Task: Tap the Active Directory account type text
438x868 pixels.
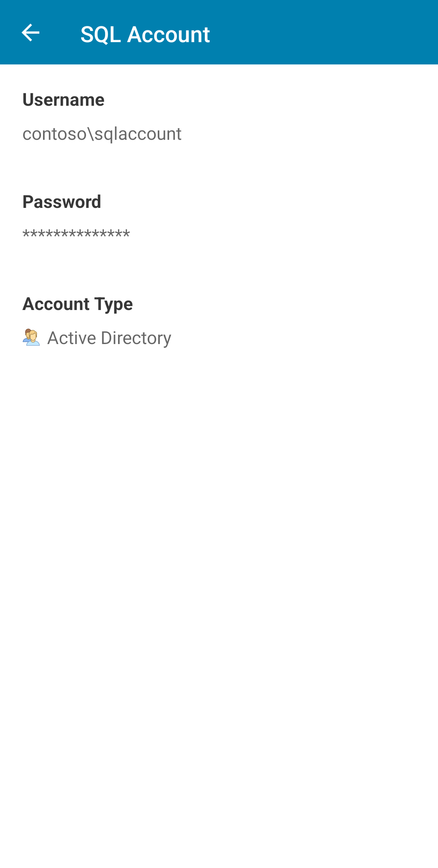Action: [109, 338]
